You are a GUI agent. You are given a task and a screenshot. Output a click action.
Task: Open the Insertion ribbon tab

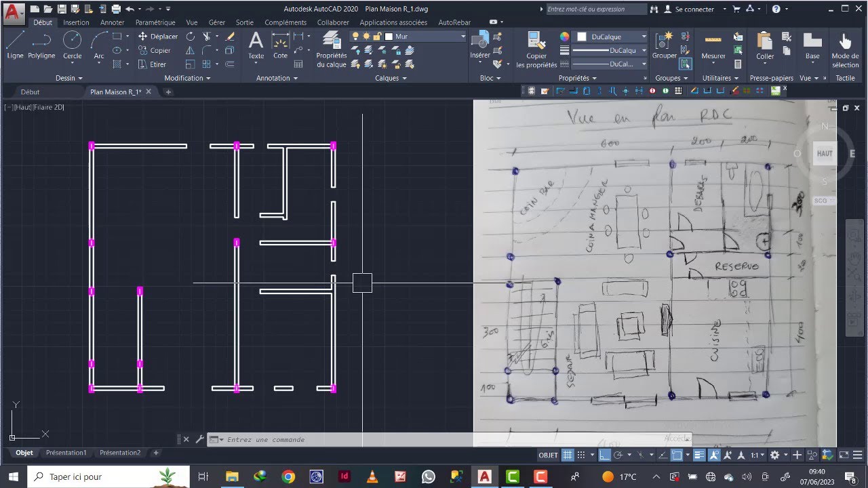[x=76, y=22]
